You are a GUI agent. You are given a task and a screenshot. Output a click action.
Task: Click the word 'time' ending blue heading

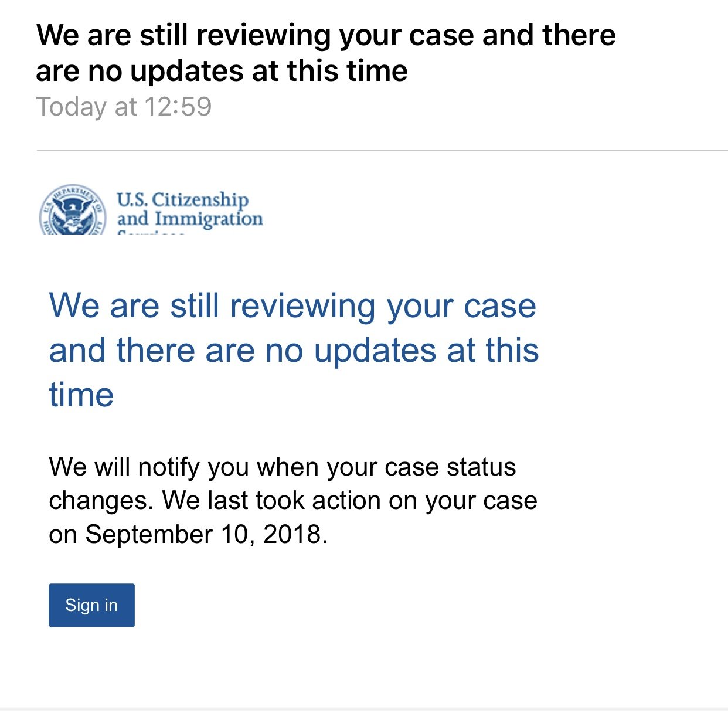(x=81, y=395)
